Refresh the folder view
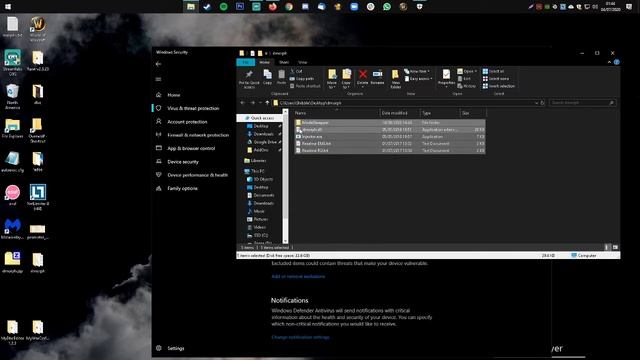This screenshot has height=360, width=640. coord(542,103)
